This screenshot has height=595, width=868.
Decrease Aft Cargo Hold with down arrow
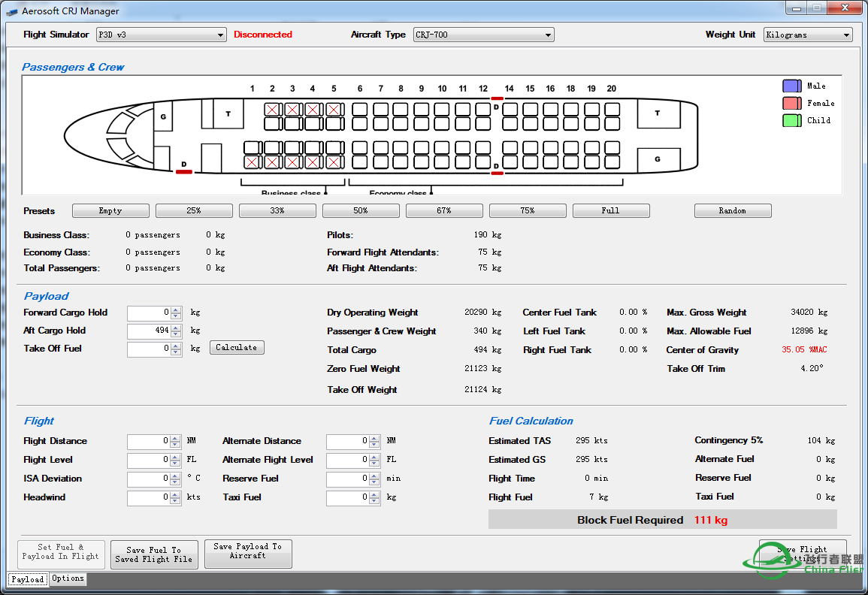coord(176,334)
